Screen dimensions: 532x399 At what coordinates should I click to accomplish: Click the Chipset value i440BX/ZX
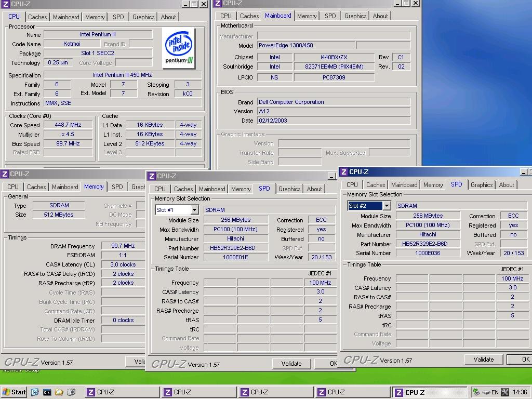(334, 57)
